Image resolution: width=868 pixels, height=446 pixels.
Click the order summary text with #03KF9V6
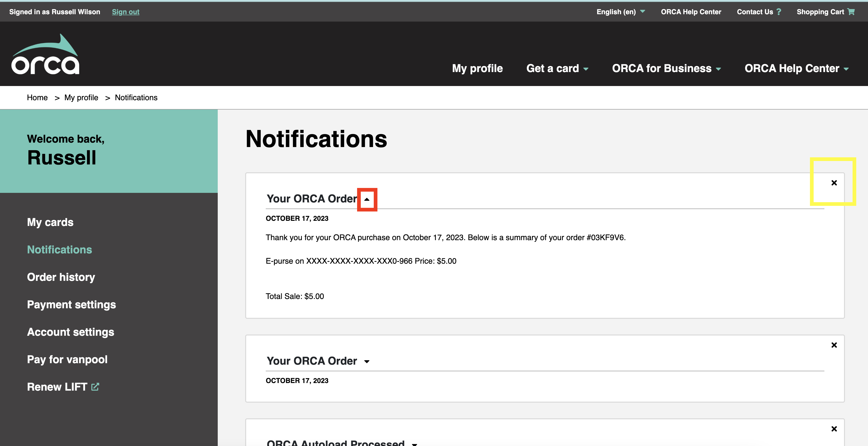tap(446, 237)
